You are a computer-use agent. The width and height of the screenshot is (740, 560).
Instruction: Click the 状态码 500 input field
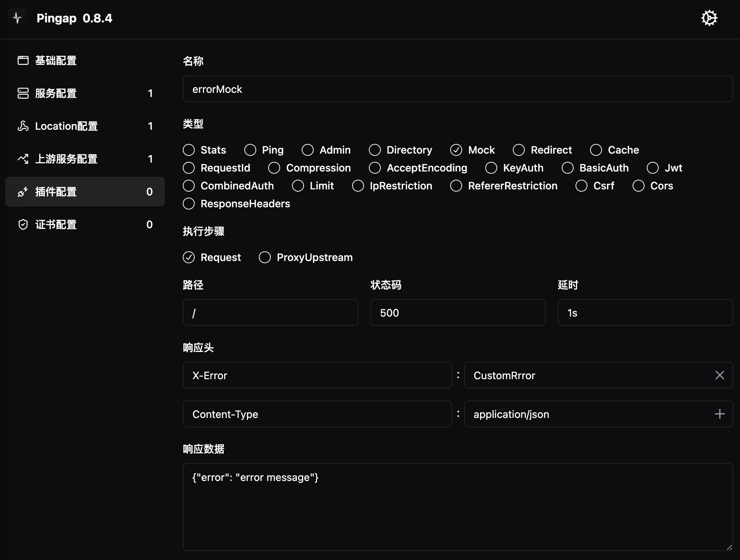(x=458, y=312)
